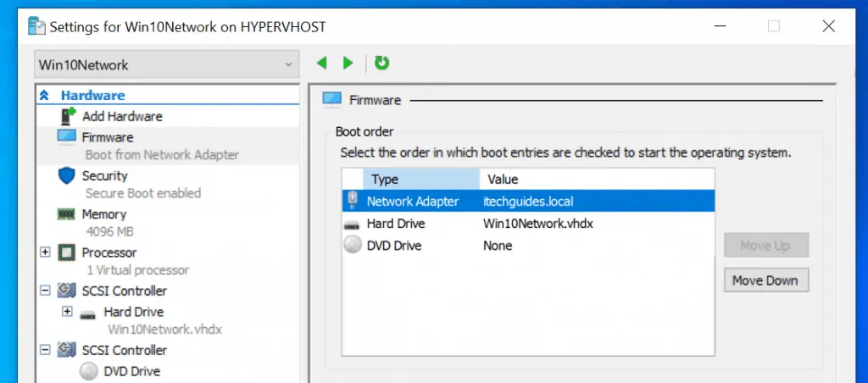Image resolution: width=868 pixels, height=383 pixels.
Task: Click the Network Adapter boot entry icon
Action: [352, 201]
